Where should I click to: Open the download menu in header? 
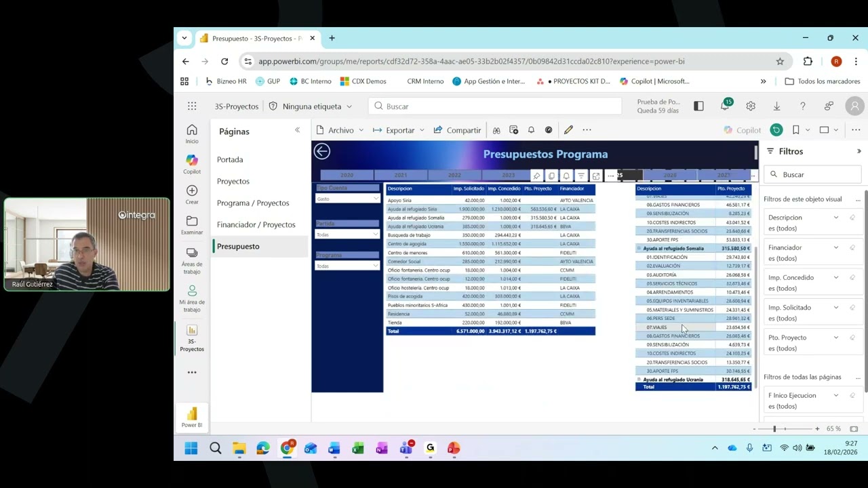coord(776,106)
